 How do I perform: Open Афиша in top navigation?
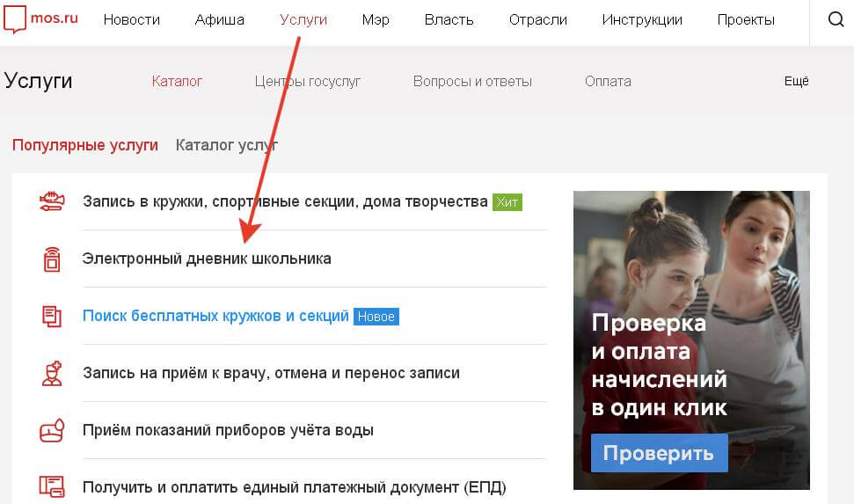(x=220, y=20)
